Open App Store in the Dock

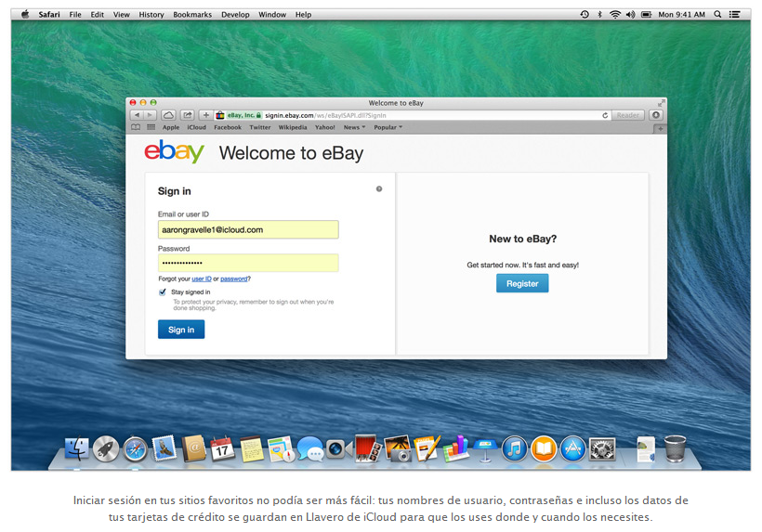tap(573, 449)
